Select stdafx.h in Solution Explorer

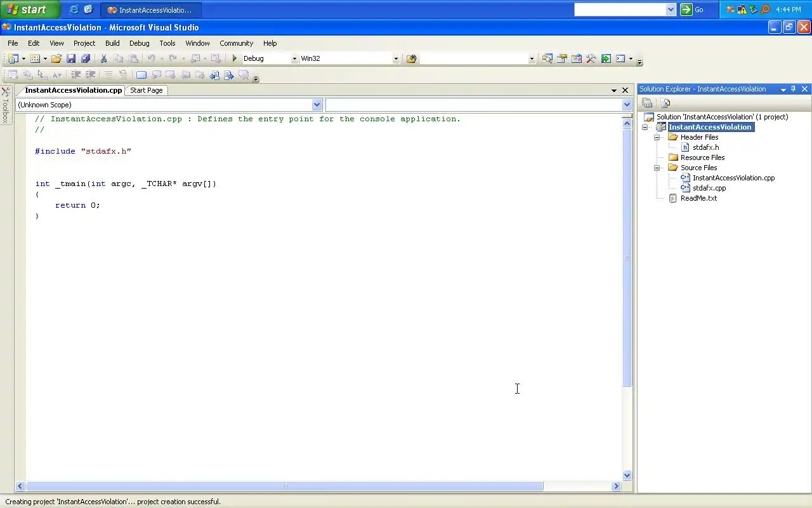[x=705, y=147]
